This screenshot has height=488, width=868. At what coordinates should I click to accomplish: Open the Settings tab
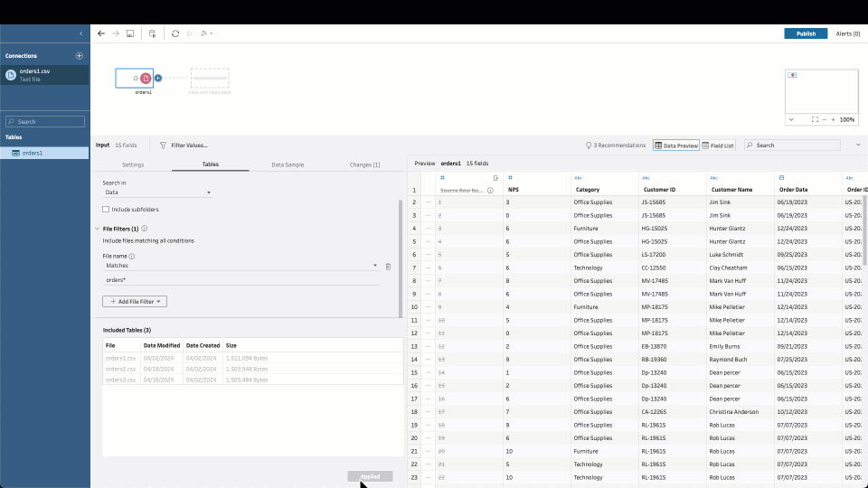click(133, 164)
